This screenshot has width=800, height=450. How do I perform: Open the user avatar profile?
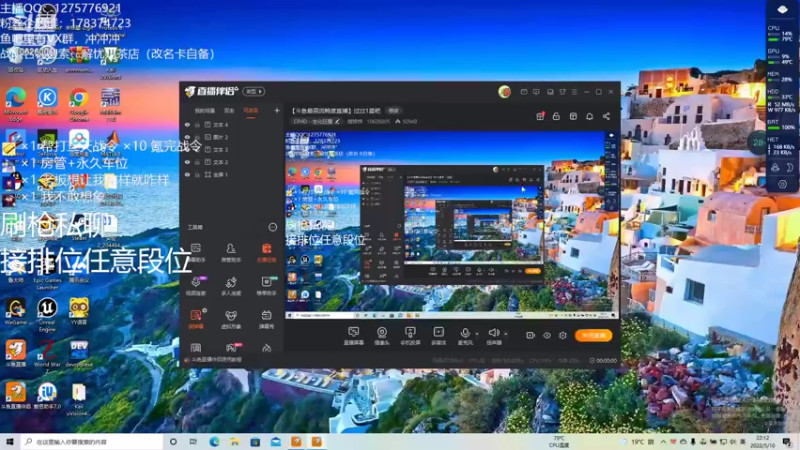[x=504, y=92]
